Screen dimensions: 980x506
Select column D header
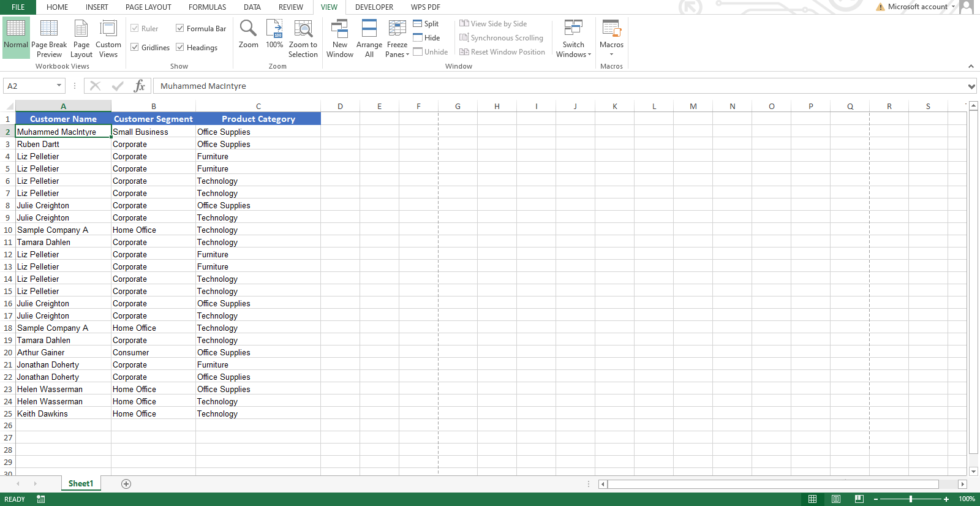(x=340, y=106)
